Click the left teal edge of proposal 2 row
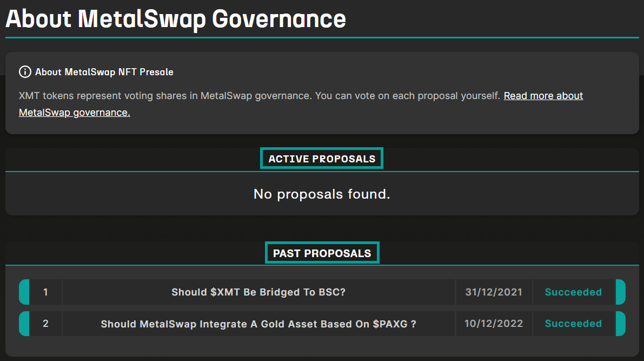This screenshot has height=361, width=644. [24, 324]
